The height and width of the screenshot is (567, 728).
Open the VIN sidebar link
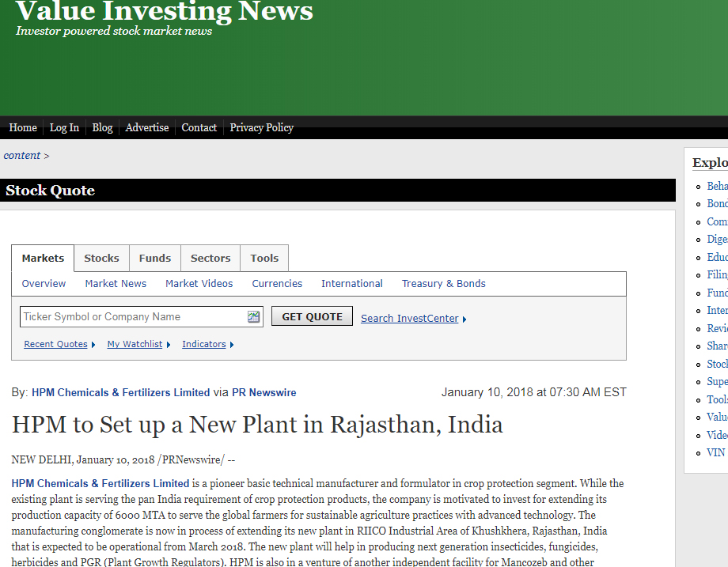tap(716, 453)
